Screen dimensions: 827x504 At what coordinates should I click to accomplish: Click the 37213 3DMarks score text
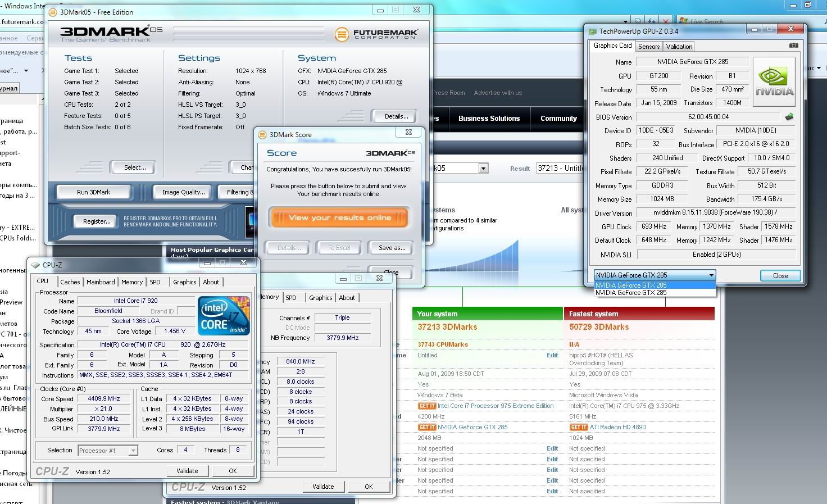click(x=447, y=327)
